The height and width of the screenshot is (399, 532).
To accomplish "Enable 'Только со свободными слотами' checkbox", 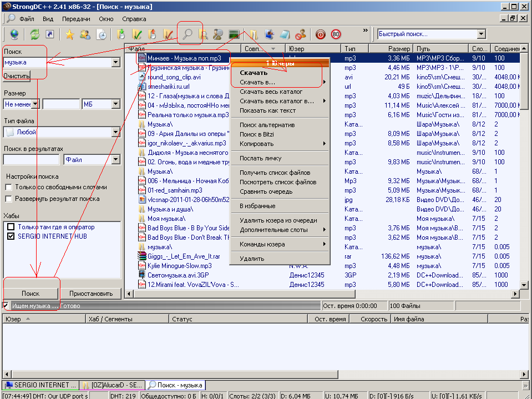I will 9,188.
